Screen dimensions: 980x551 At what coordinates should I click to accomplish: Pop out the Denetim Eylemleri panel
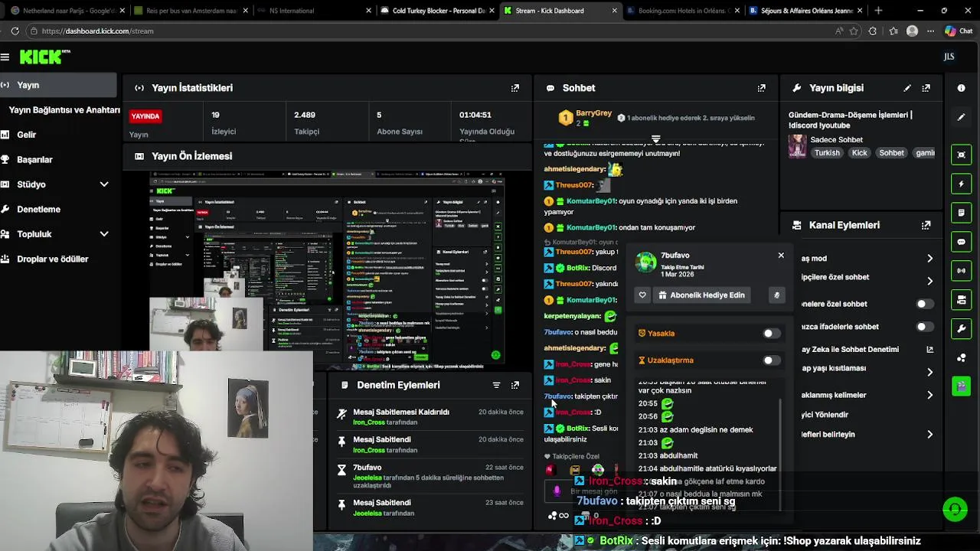coord(515,385)
